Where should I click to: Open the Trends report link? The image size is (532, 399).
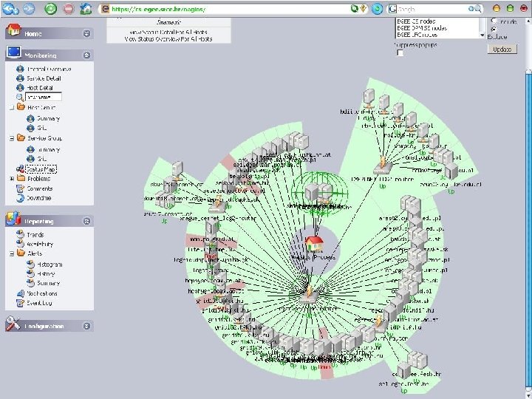point(35,234)
